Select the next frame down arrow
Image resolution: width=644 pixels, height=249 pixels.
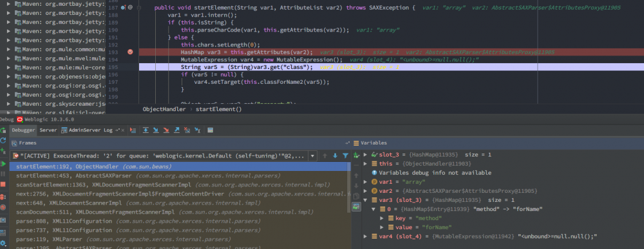point(335,155)
